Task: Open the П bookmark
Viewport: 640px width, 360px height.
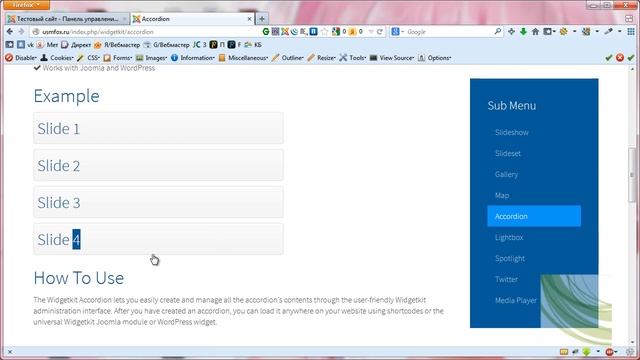Action: coord(217,44)
